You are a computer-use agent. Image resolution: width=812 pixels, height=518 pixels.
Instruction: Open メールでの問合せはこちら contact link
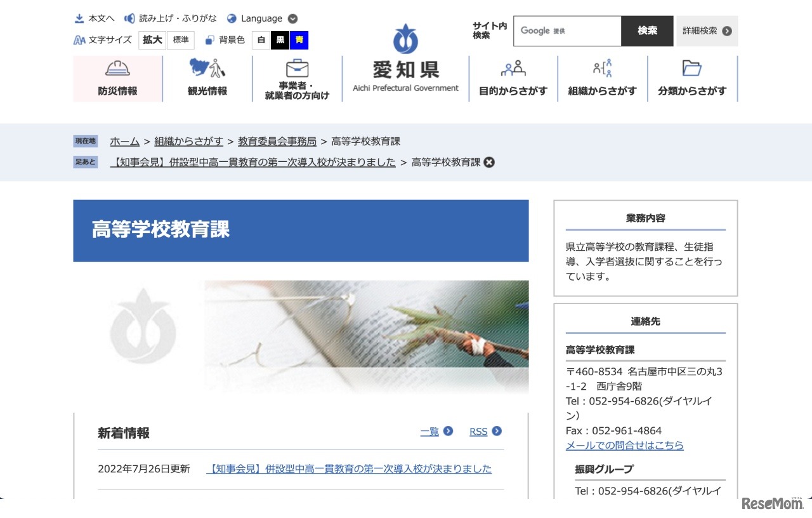624,445
